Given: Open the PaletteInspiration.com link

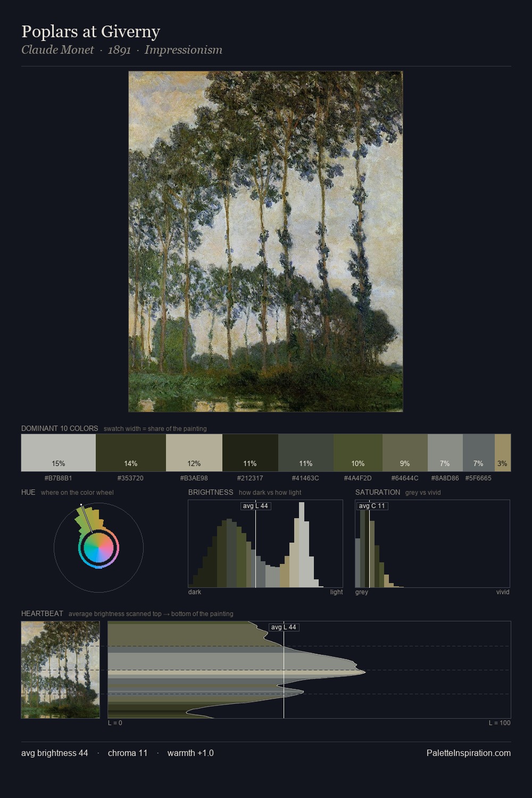Looking at the screenshot, I should (x=469, y=753).
